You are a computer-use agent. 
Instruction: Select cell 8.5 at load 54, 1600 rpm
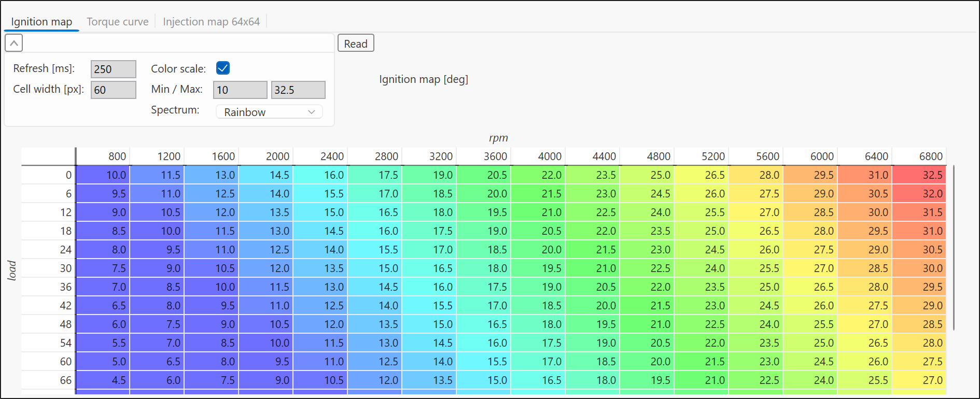coord(212,343)
